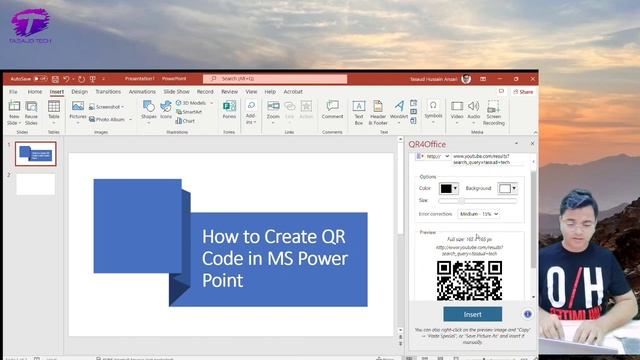The width and height of the screenshot is (640, 360).
Task: Click the QR code preview image
Action: pyautogui.click(x=469, y=281)
